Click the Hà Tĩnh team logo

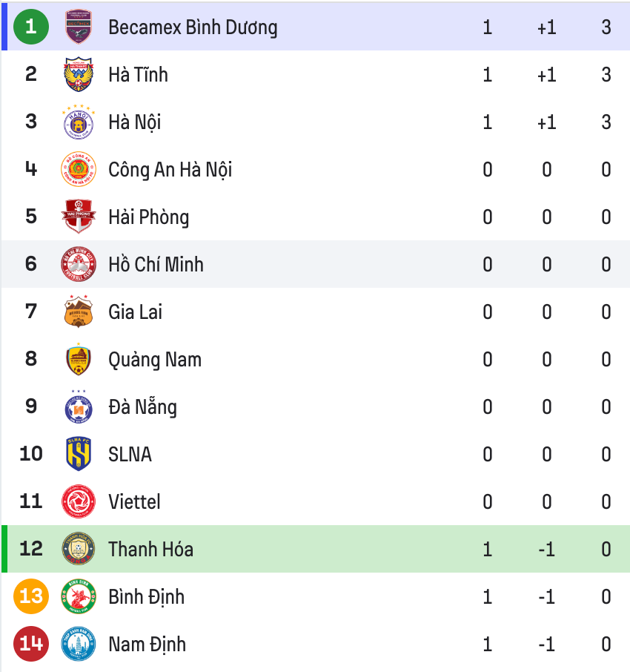pos(79,75)
